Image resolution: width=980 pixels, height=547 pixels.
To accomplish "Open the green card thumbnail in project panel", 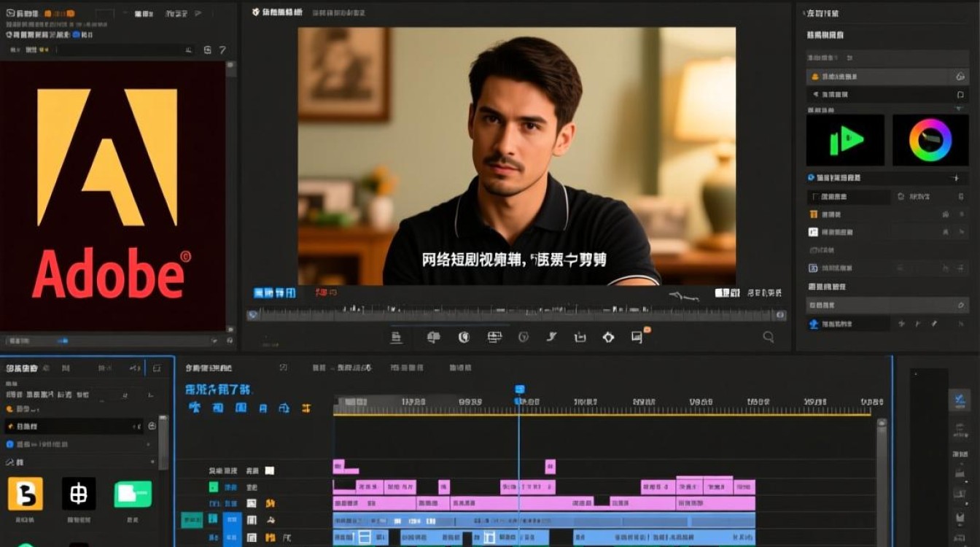I will pyautogui.click(x=133, y=494).
